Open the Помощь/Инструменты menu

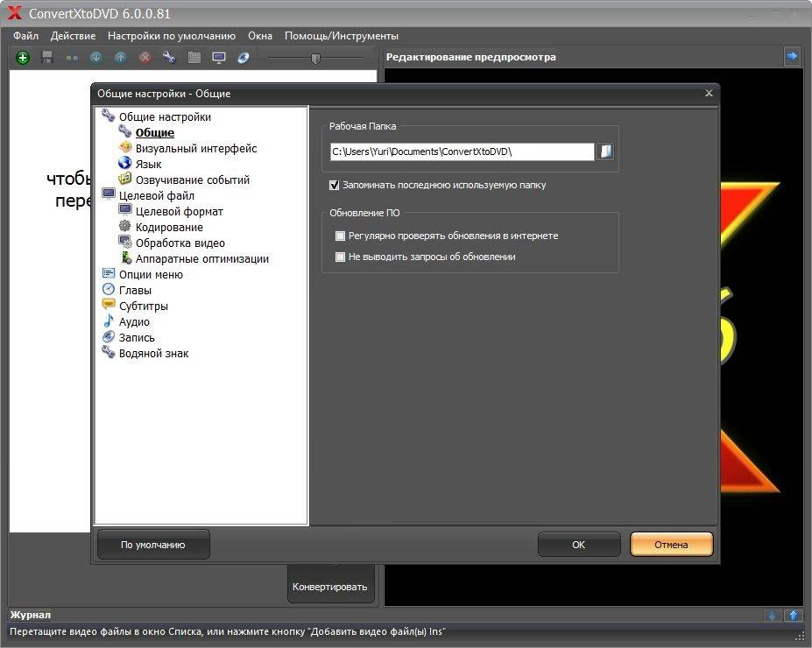coord(342,36)
